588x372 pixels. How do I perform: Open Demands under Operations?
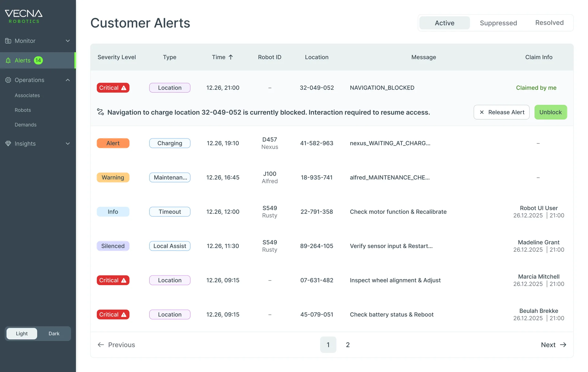point(25,125)
